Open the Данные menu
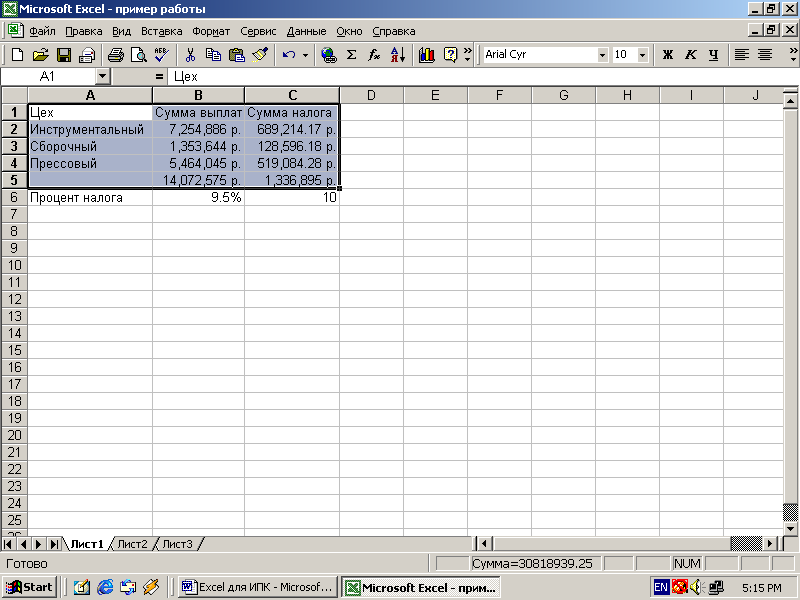This screenshot has height=600, width=800. coord(306,31)
